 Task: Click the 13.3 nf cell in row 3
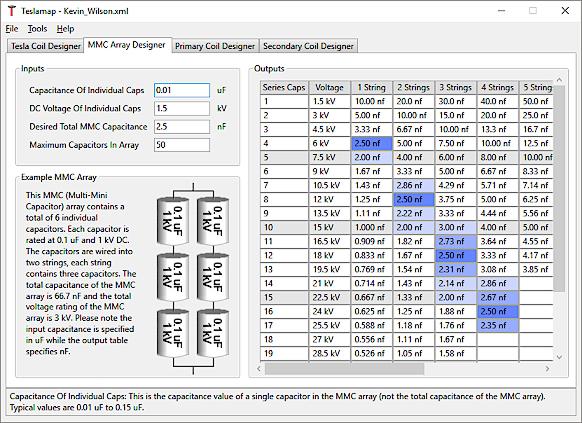(x=498, y=129)
